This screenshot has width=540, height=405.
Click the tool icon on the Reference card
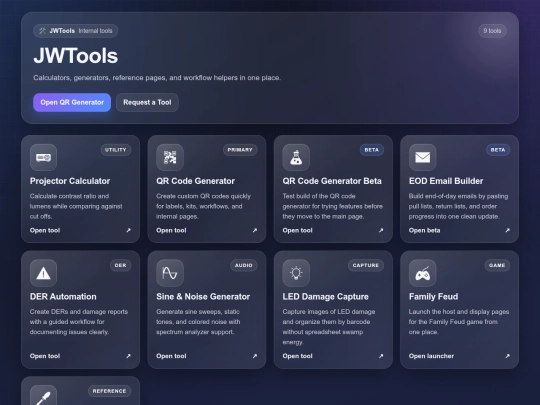pyautogui.click(x=43, y=396)
